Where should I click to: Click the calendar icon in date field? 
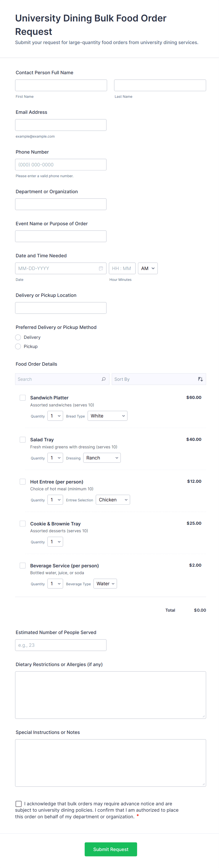[101, 268]
